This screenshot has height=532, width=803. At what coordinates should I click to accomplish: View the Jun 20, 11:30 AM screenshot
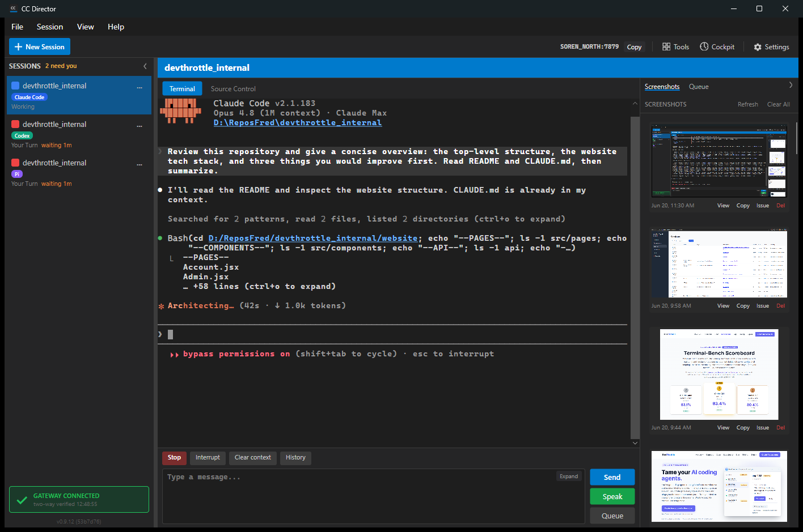[723, 206]
